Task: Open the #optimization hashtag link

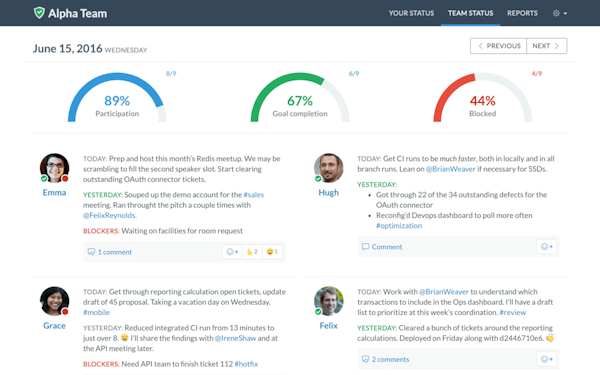Action: [399, 226]
